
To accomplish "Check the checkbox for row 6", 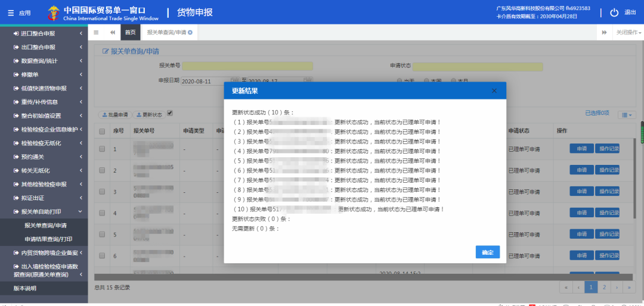I will point(102,256).
